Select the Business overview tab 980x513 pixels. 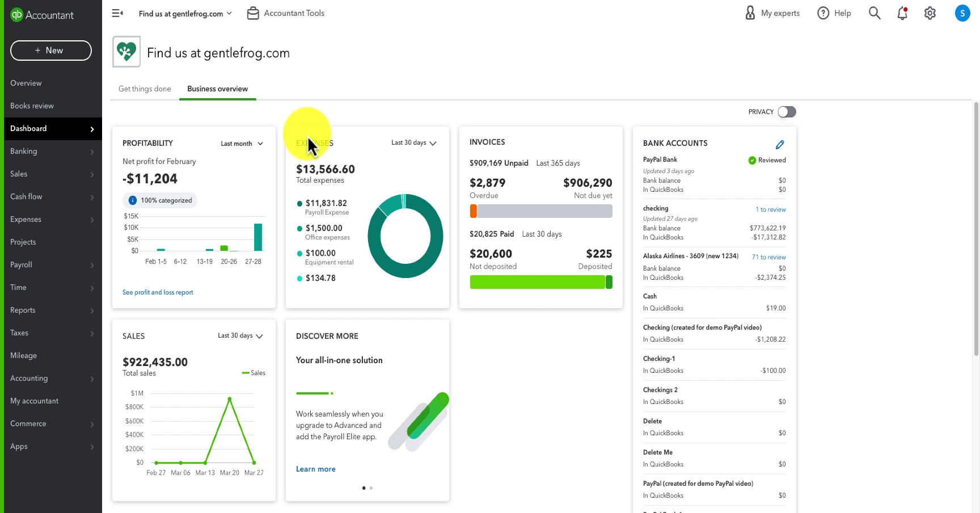pos(218,89)
